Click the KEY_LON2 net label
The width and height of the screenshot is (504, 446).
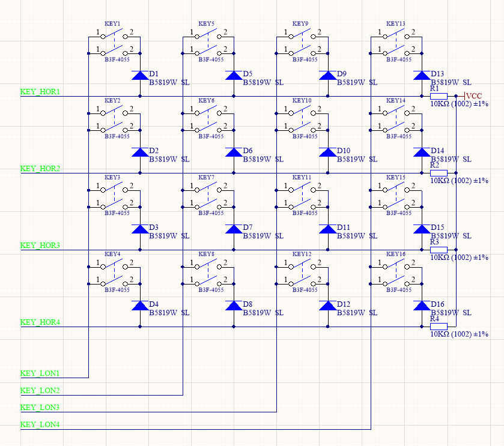click(x=40, y=390)
